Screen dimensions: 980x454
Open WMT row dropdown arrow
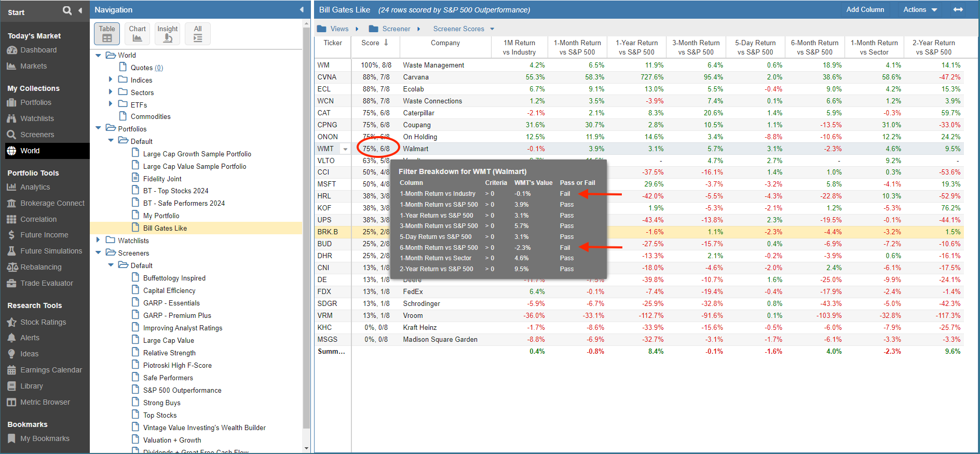(345, 149)
